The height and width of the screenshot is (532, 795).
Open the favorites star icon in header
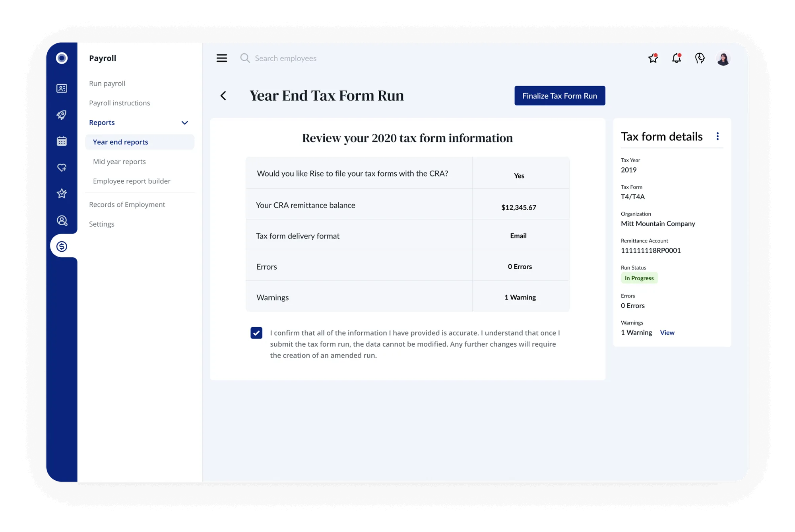(653, 58)
